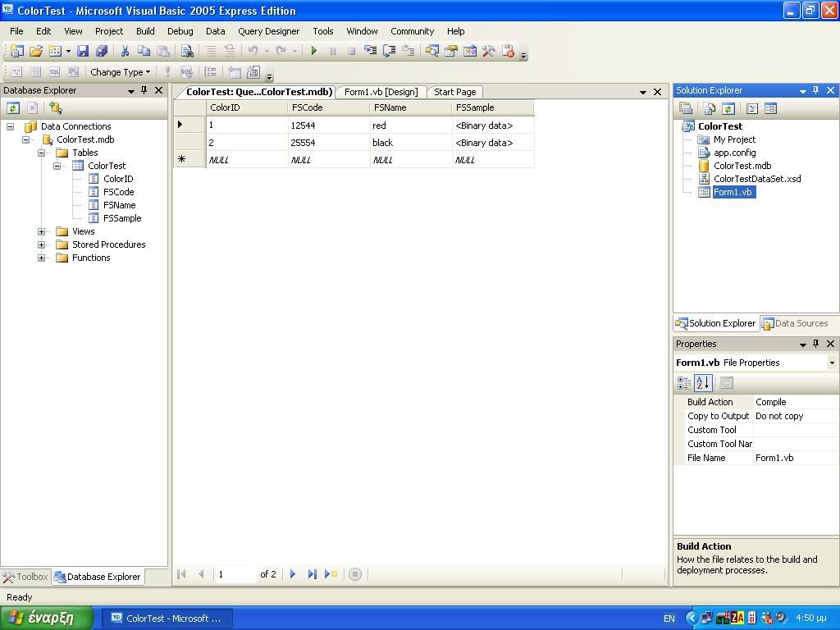
Task: Switch to the Toolbox tab
Action: (x=25, y=577)
